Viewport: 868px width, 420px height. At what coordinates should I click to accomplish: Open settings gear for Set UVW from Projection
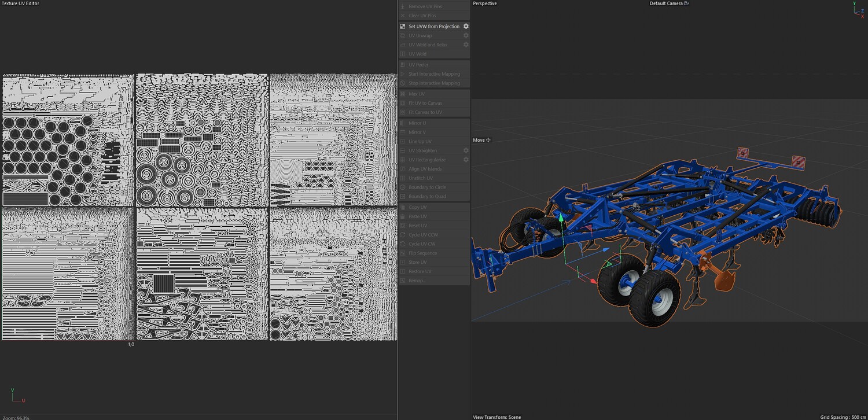[466, 27]
